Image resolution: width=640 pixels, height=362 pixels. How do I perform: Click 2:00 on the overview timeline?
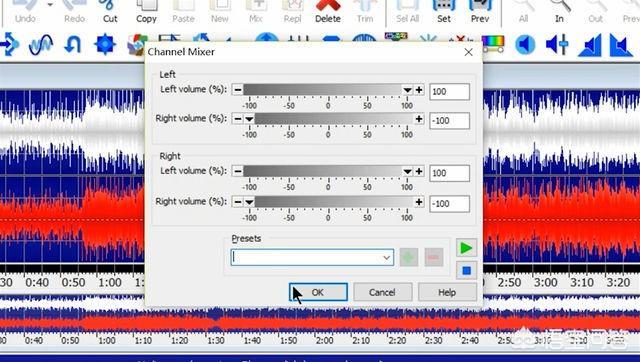(324, 340)
